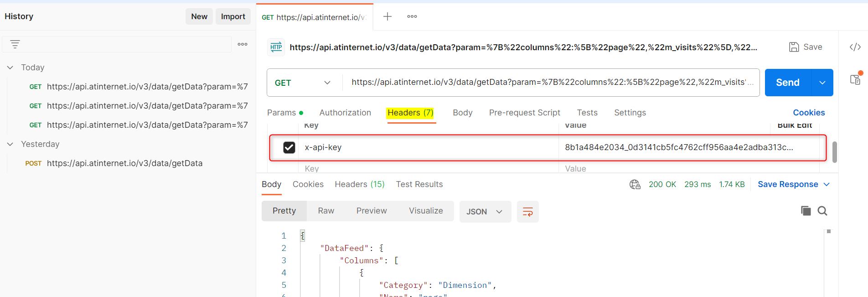Click the Send button
The height and width of the screenshot is (297, 868).
(787, 83)
